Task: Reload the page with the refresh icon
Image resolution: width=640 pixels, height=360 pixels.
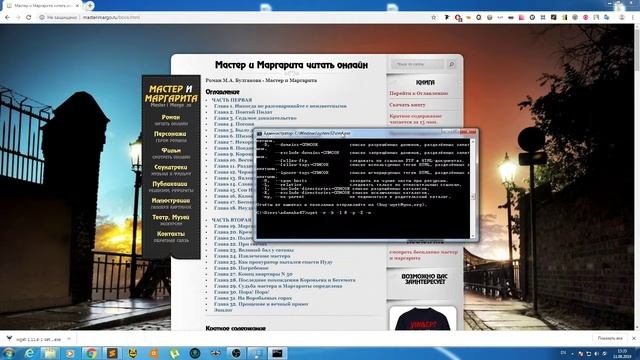Action: point(29,18)
